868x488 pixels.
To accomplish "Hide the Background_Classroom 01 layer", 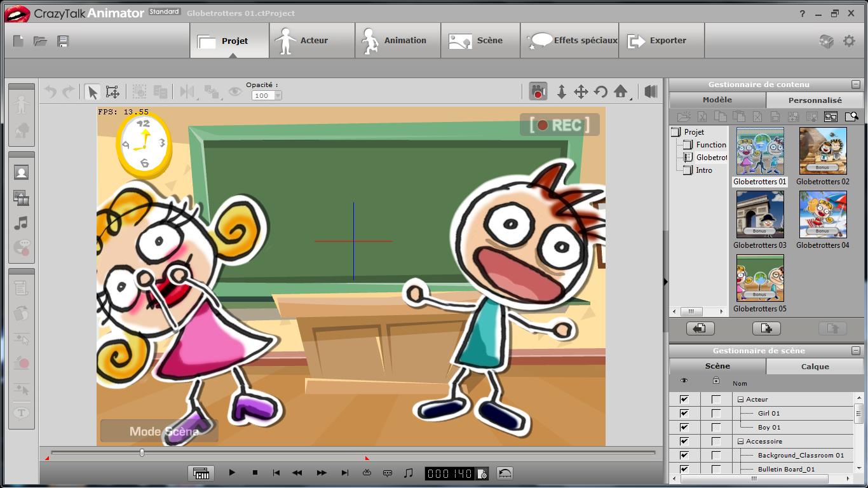I will [684, 455].
